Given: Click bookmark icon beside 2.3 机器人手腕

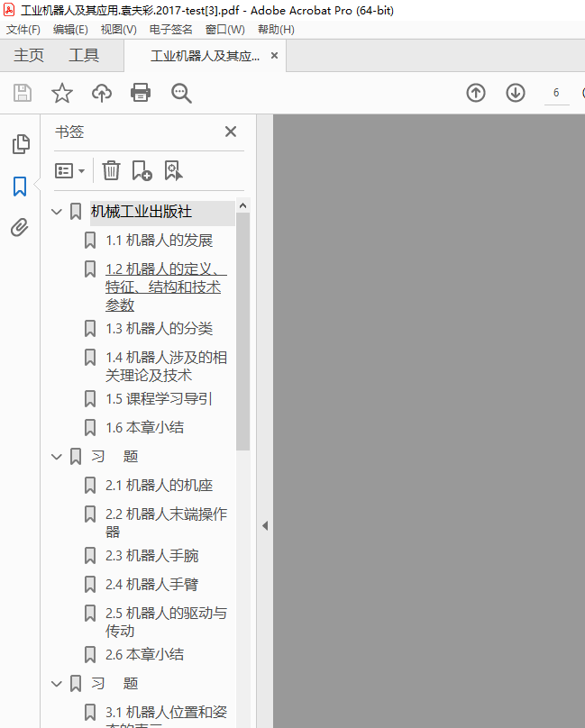Looking at the screenshot, I should pos(90,556).
